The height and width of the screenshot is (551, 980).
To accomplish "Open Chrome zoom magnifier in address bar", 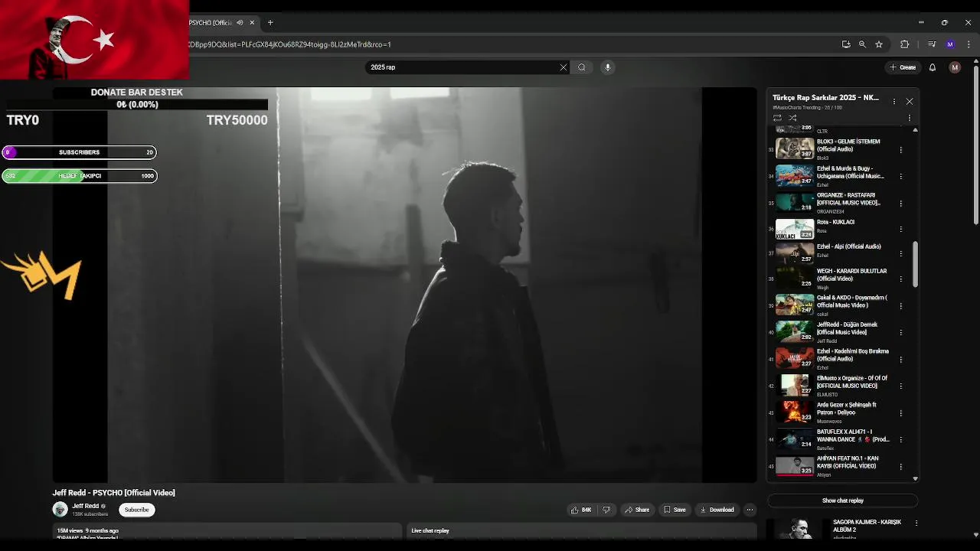I will pyautogui.click(x=863, y=44).
